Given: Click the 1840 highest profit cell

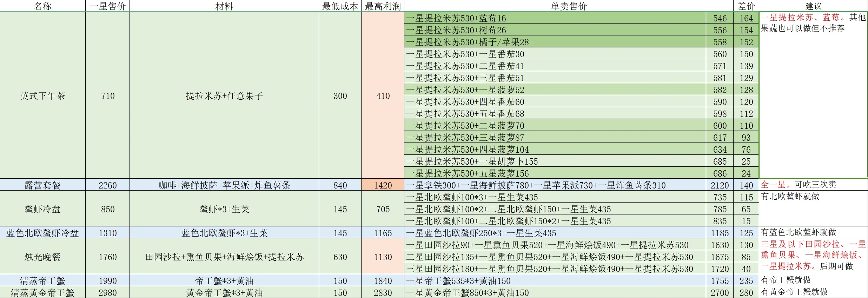Looking at the screenshot, I should 383,280.
